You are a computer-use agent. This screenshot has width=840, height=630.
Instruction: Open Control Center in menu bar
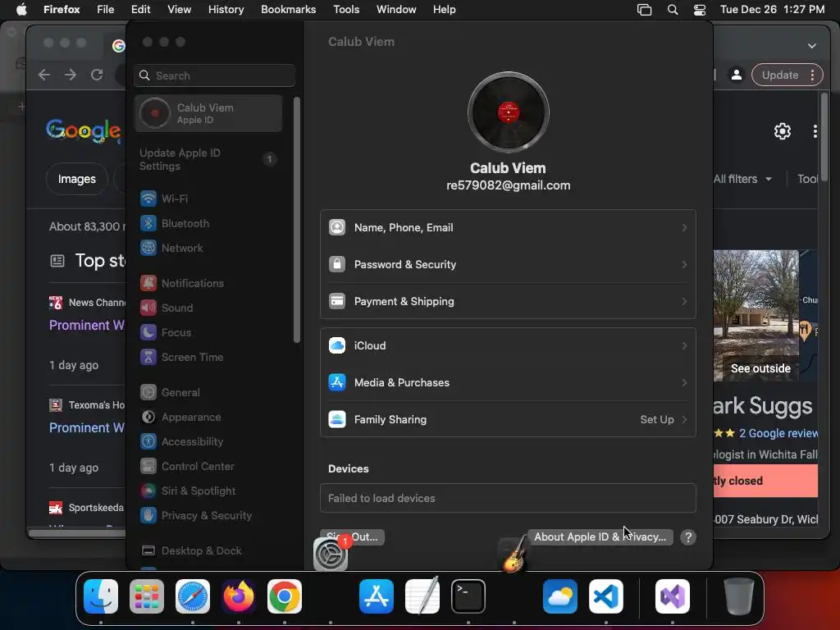tap(700, 9)
